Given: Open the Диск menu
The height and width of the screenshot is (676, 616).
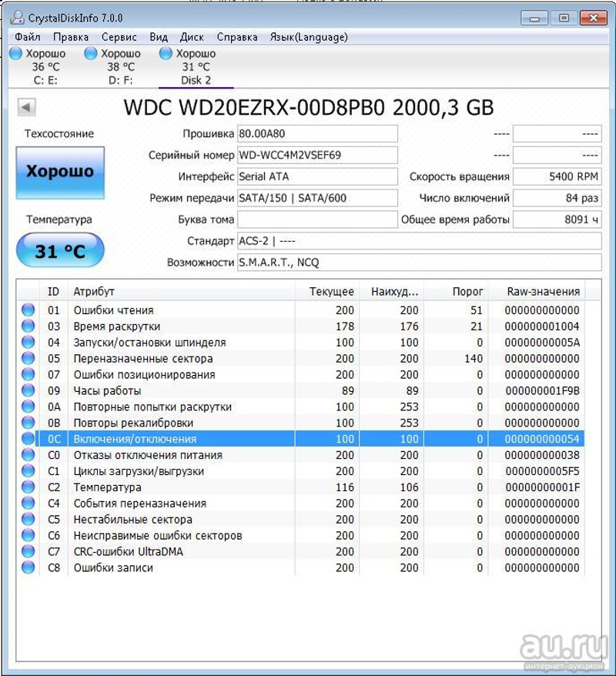Looking at the screenshot, I should (x=192, y=37).
